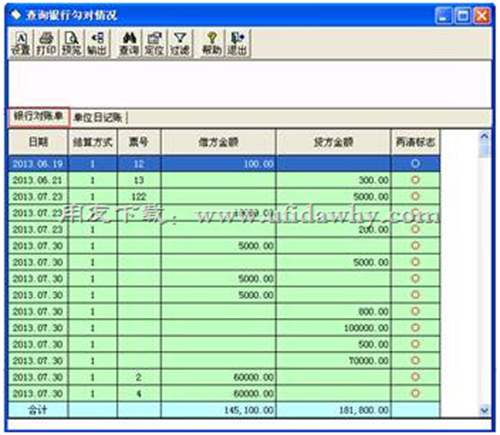
Task: Open 预览 print preview icon
Action: [x=71, y=43]
